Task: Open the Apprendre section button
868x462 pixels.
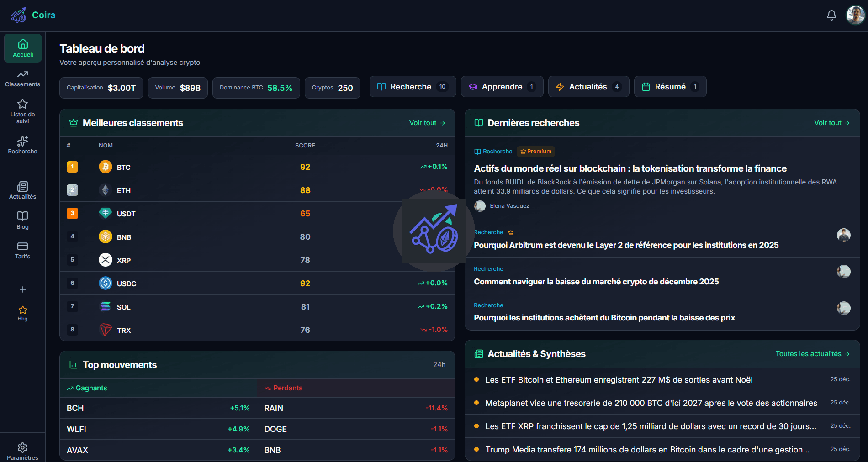Action: [502, 86]
